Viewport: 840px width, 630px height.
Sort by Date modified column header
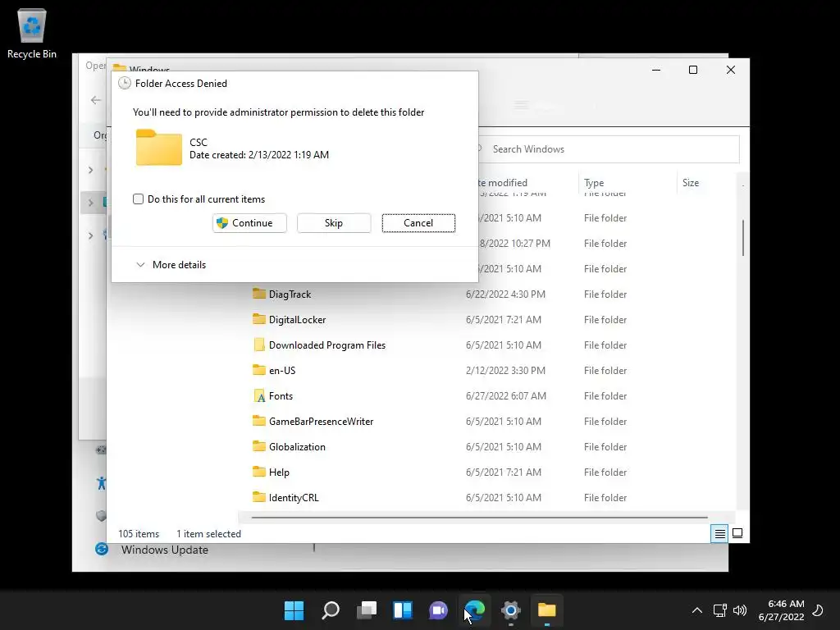coord(501,183)
